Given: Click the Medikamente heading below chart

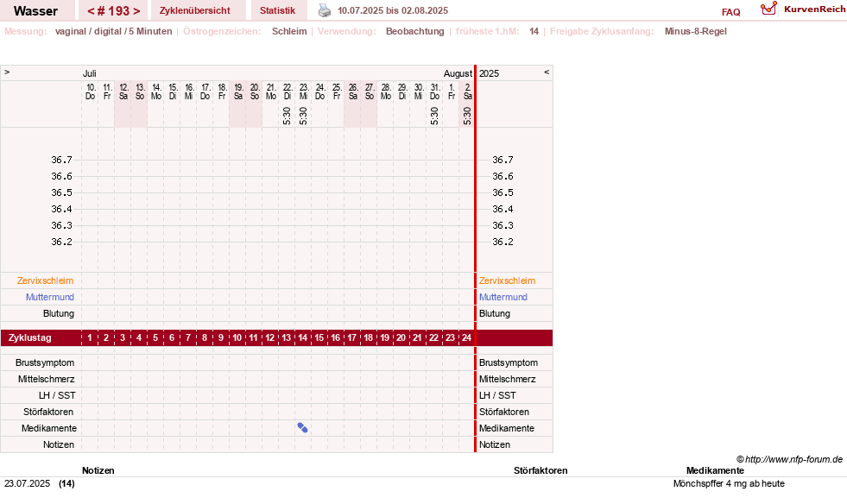Looking at the screenshot, I should (715, 470).
